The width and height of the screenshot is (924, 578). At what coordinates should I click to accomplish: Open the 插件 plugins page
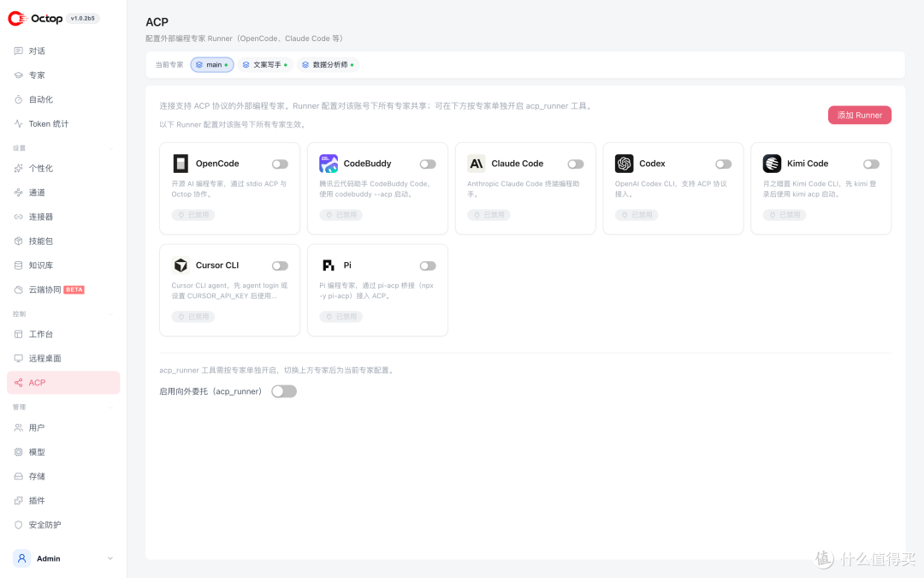[x=63, y=501]
